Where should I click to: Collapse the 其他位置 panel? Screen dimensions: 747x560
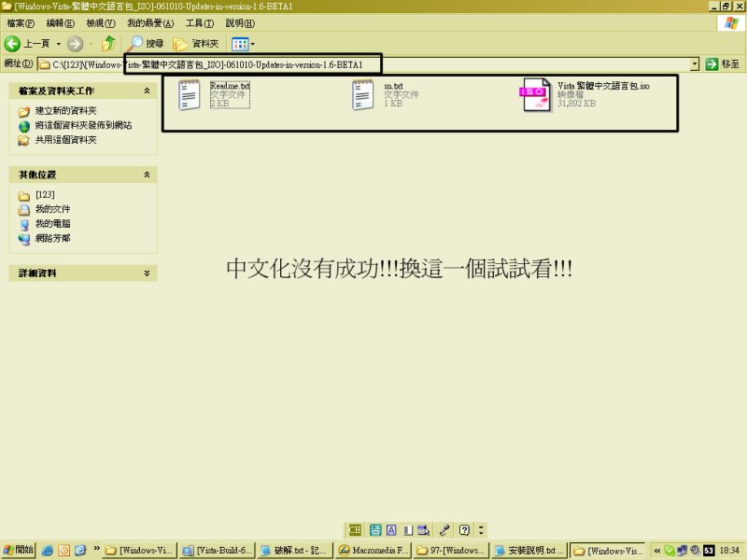pyautogui.click(x=147, y=175)
